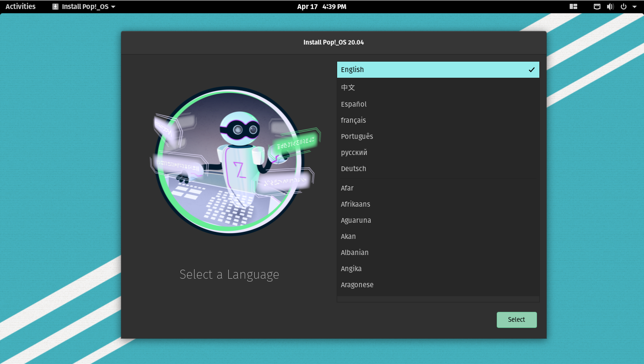644x364 pixels.
Task: Choose Angika as the language
Action: (438, 269)
